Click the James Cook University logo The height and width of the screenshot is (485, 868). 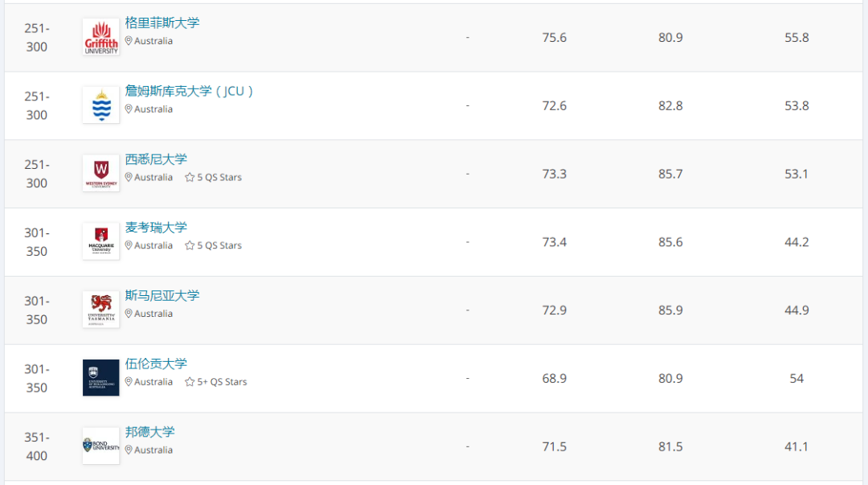(100, 105)
